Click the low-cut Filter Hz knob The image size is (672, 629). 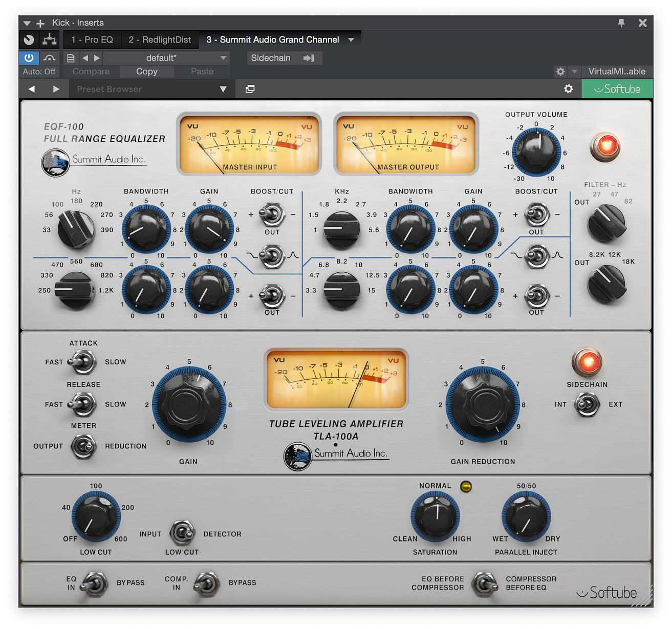[606, 223]
